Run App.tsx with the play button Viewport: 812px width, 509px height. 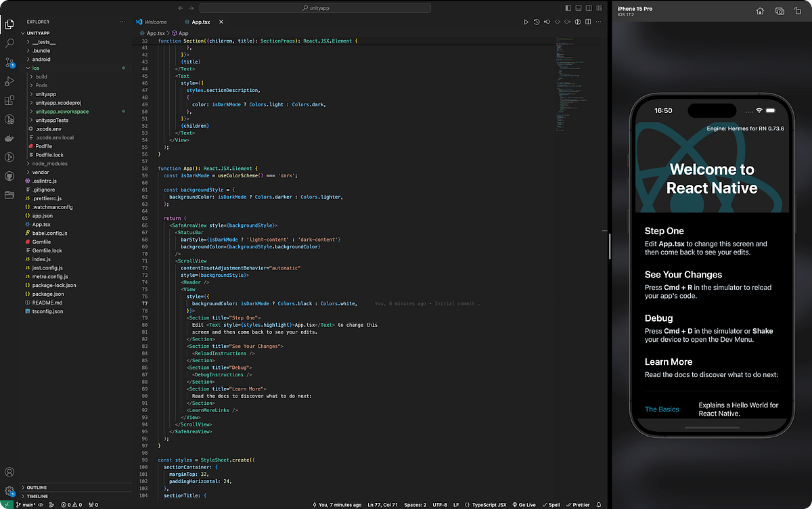526,22
